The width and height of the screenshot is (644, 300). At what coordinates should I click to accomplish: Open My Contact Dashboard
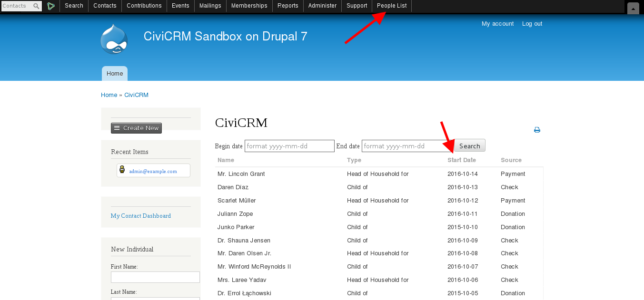[x=141, y=216]
